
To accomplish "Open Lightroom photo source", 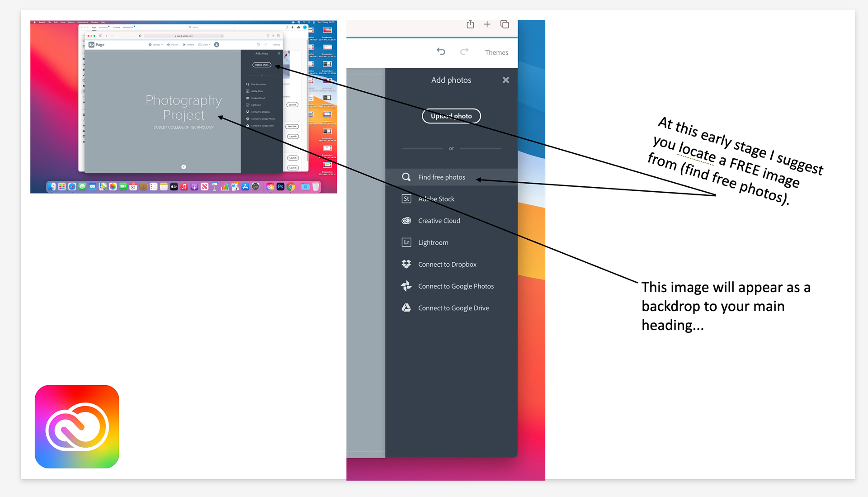I will (433, 243).
